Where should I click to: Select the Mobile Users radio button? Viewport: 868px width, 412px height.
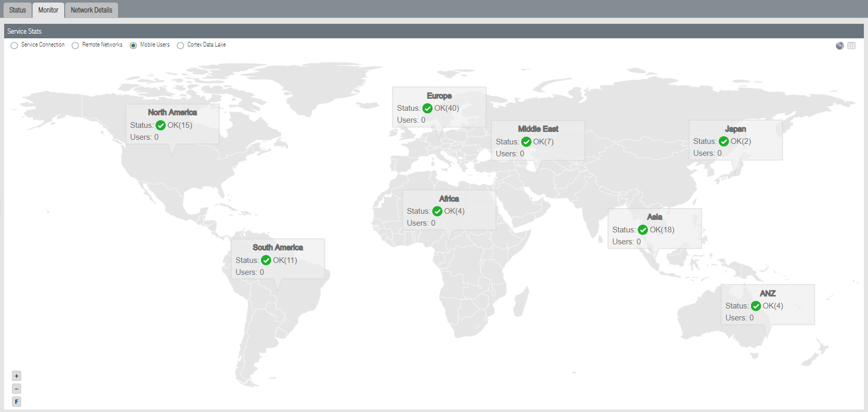(134, 46)
